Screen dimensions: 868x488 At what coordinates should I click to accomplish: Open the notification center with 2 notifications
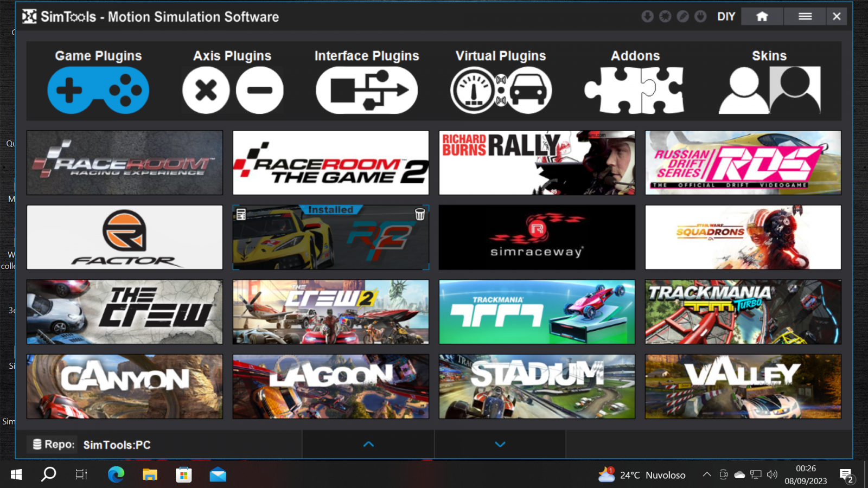846,476
